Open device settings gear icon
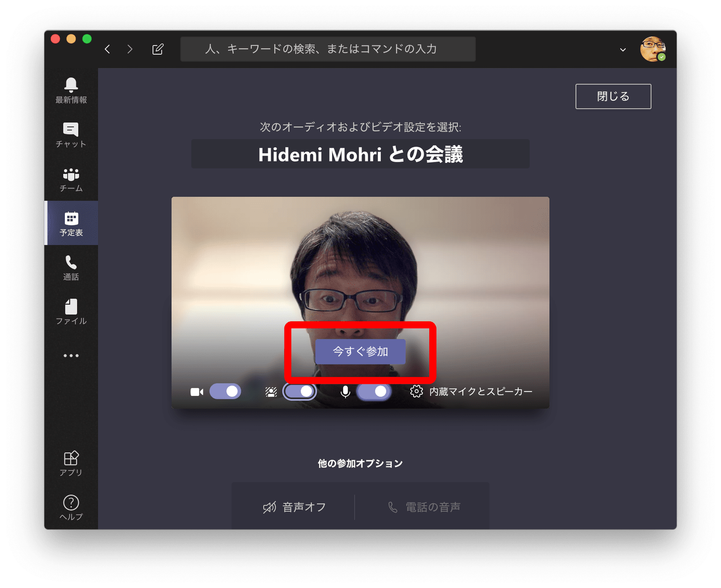721x588 pixels. (x=416, y=392)
